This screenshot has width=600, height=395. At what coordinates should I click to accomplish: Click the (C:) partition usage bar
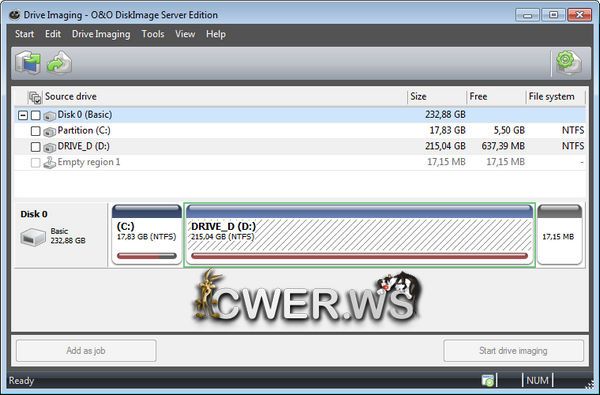147,256
